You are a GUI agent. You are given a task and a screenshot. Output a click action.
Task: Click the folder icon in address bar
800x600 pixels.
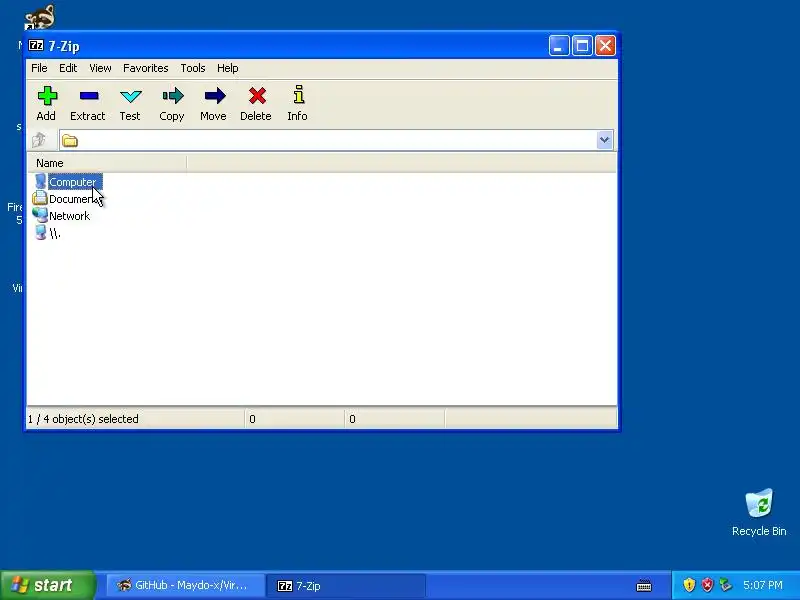click(x=70, y=140)
